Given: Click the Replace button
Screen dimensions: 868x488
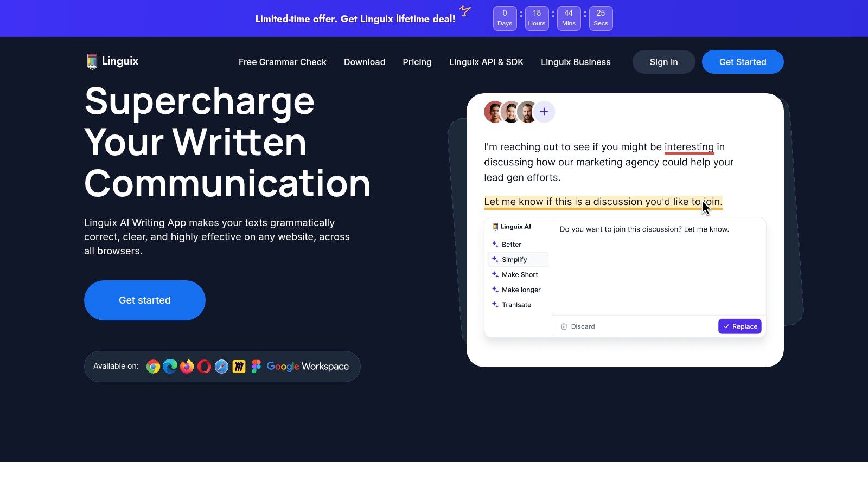Looking at the screenshot, I should [740, 326].
